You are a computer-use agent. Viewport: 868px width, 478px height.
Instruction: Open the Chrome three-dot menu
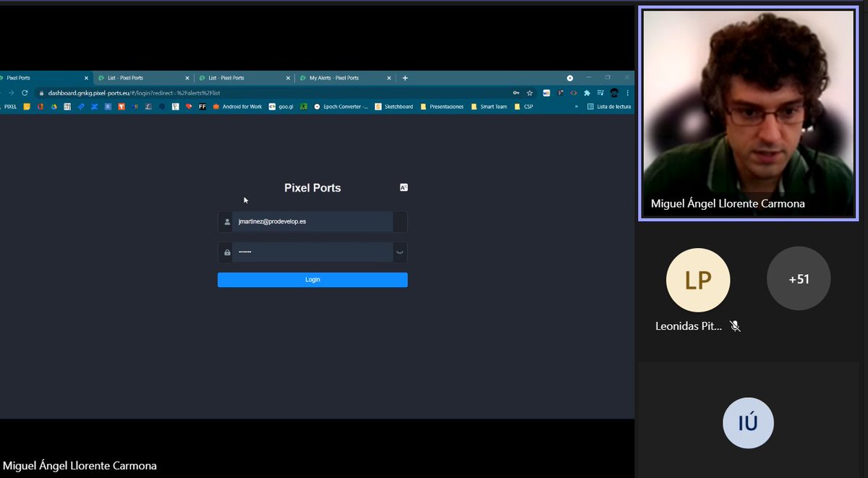[x=627, y=93]
